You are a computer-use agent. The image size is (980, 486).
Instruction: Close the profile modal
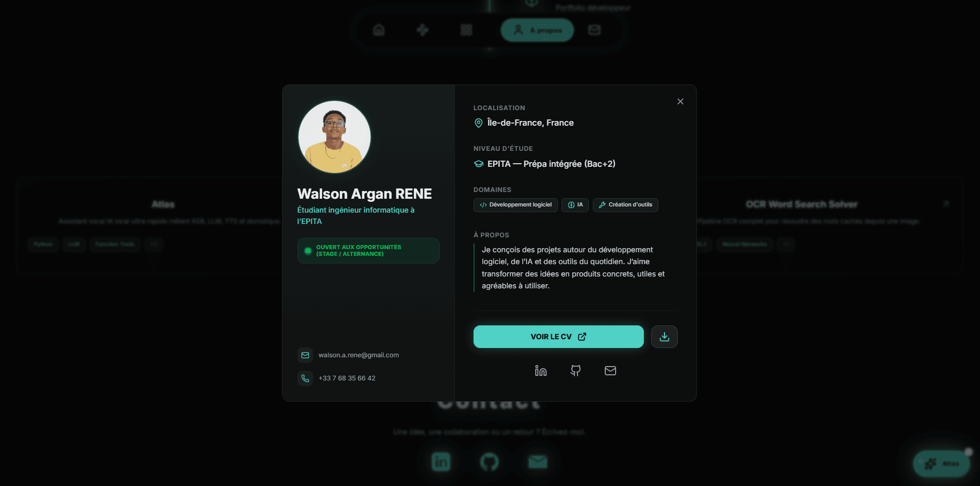(680, 101)
